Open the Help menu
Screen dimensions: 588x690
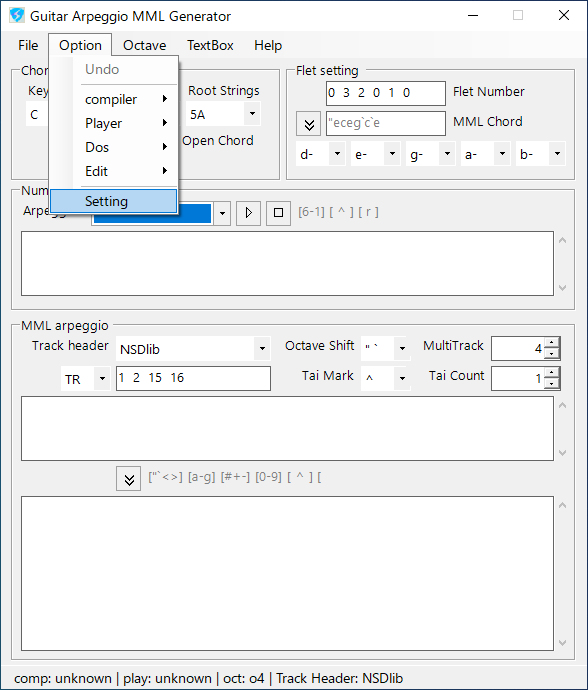click(268, 45)
